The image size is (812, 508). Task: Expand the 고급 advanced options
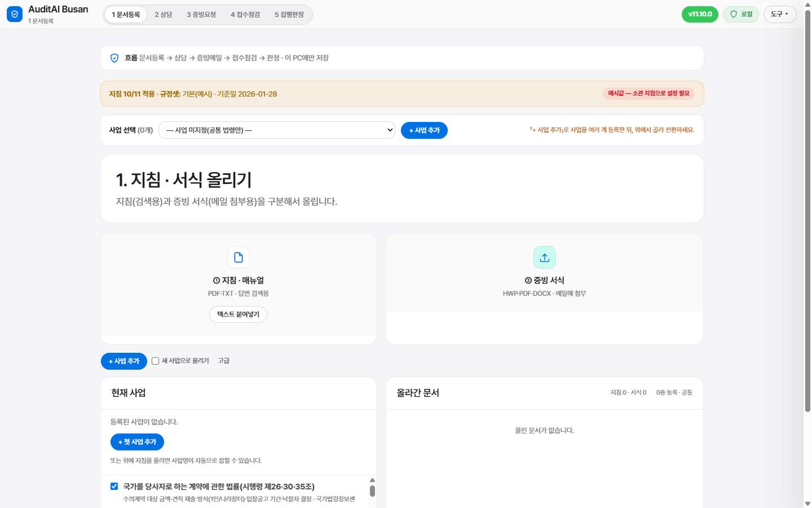pos(224,361)
